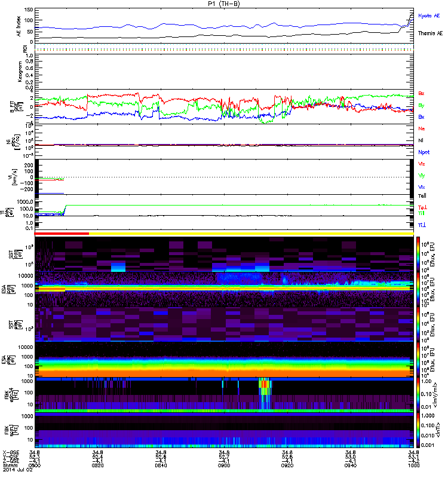The height and width of the screenshot is (478, 448).
Task: Click the 0820 time axis label
Action: [97, 465]
